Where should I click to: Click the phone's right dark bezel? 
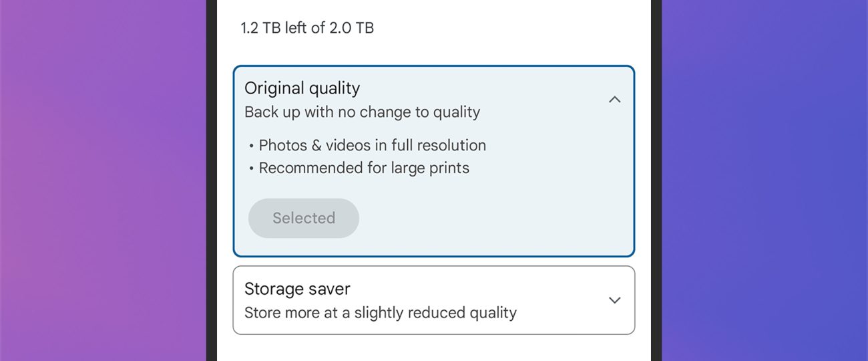(x=656, y=180)
